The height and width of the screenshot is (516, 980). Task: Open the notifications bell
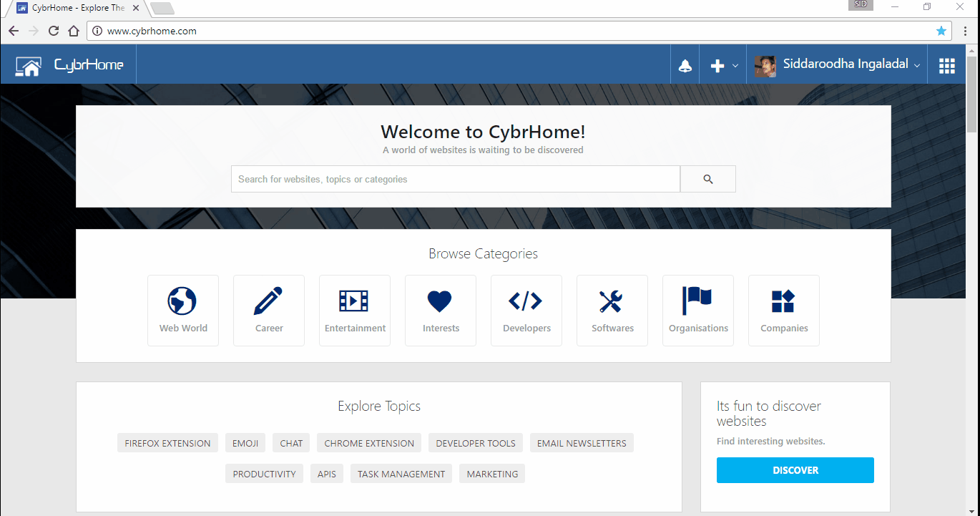[685, 66]
